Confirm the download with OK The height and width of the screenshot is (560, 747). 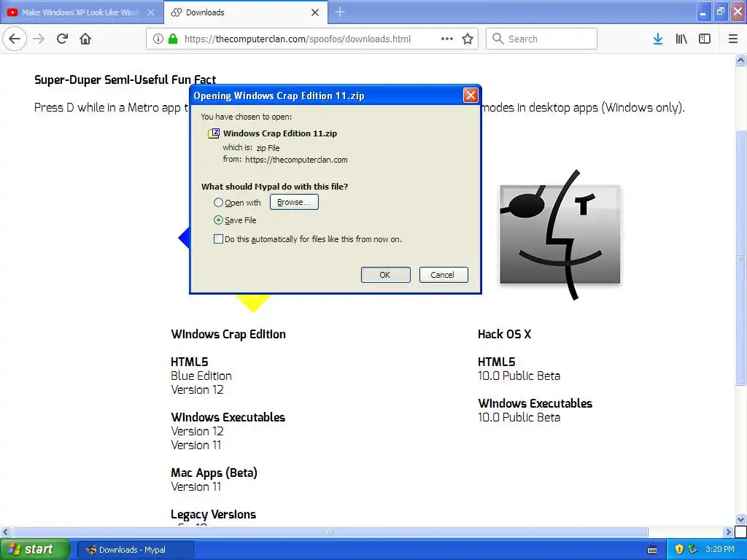[385, 275]
